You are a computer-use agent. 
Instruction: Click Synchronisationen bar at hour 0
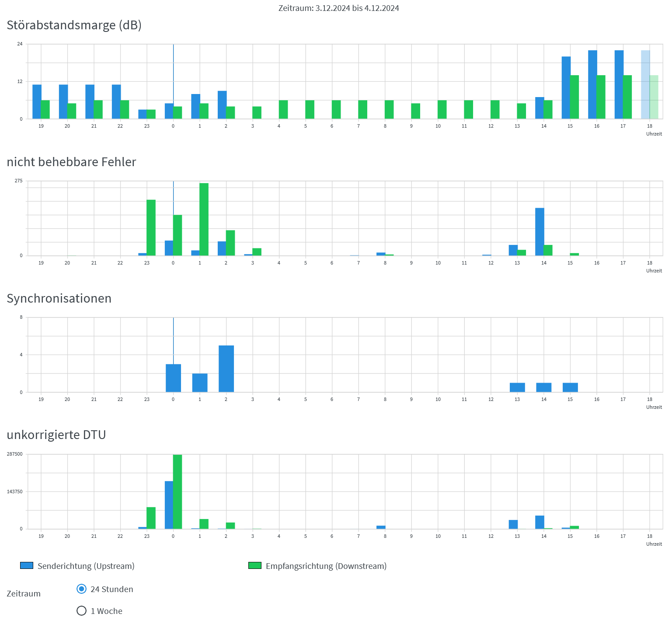tap(173, 378)
